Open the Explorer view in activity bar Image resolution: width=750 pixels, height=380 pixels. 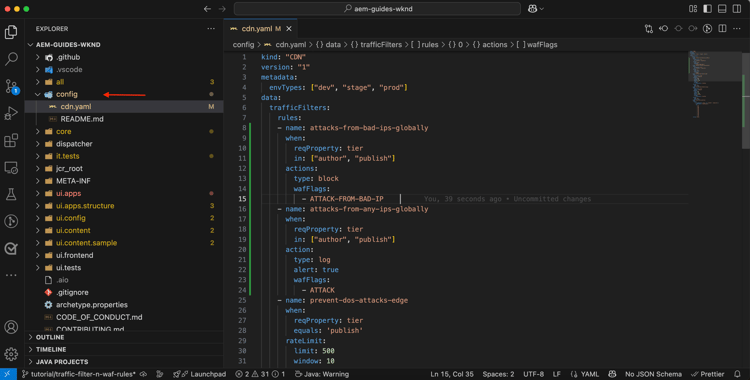point(11,32)
